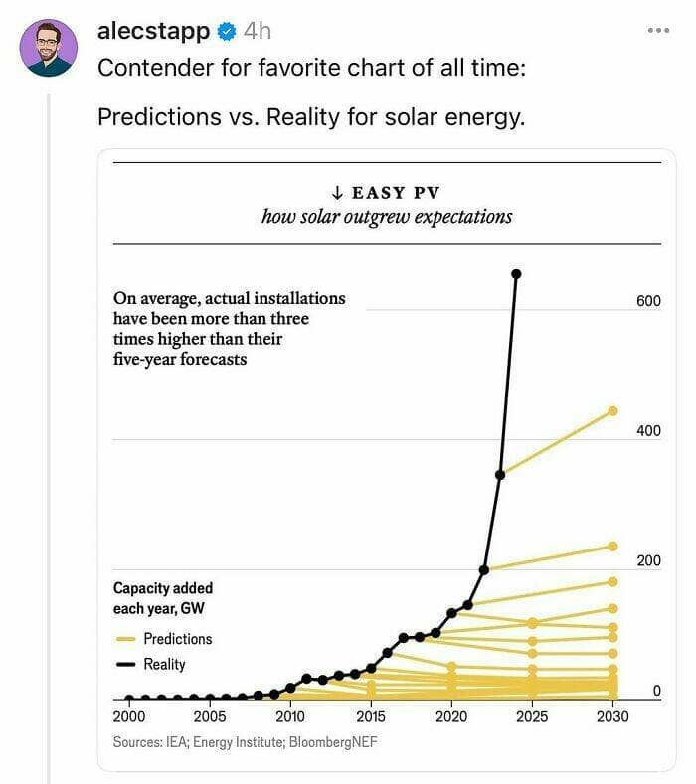Click the "4h" post timestamp
The width and height of the screenshot is (696, 784).
pos(257,31)
